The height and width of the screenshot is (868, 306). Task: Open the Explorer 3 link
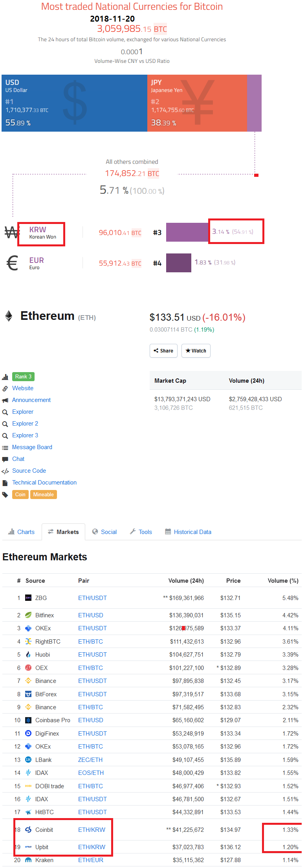coord(25,435)
